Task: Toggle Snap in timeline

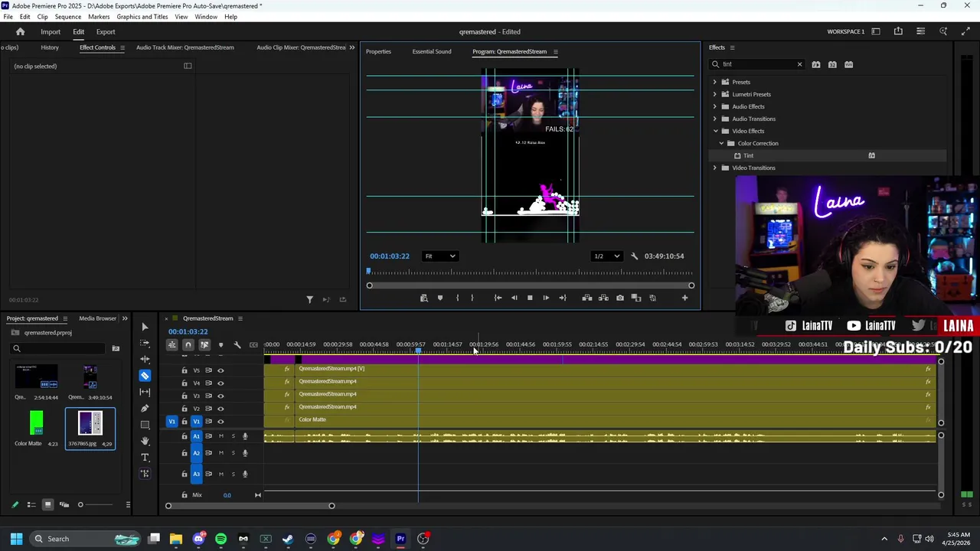Action: (188, 345)
